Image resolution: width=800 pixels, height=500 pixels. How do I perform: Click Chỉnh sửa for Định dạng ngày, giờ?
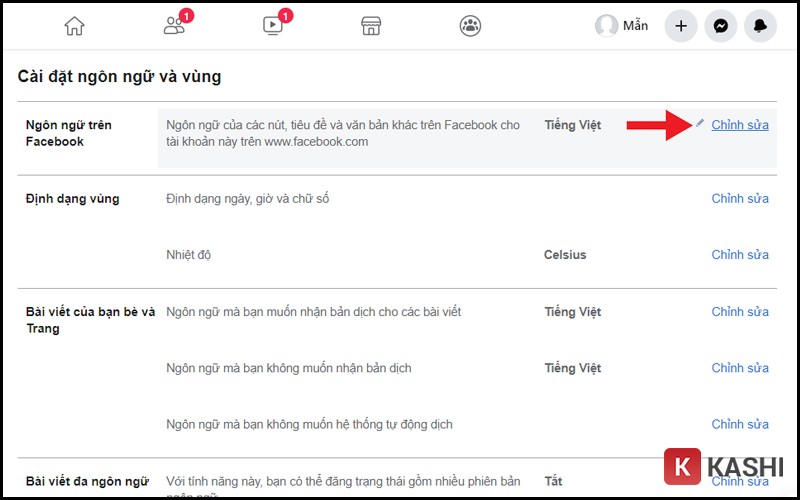pyautogui.click(x=740, y=198)
